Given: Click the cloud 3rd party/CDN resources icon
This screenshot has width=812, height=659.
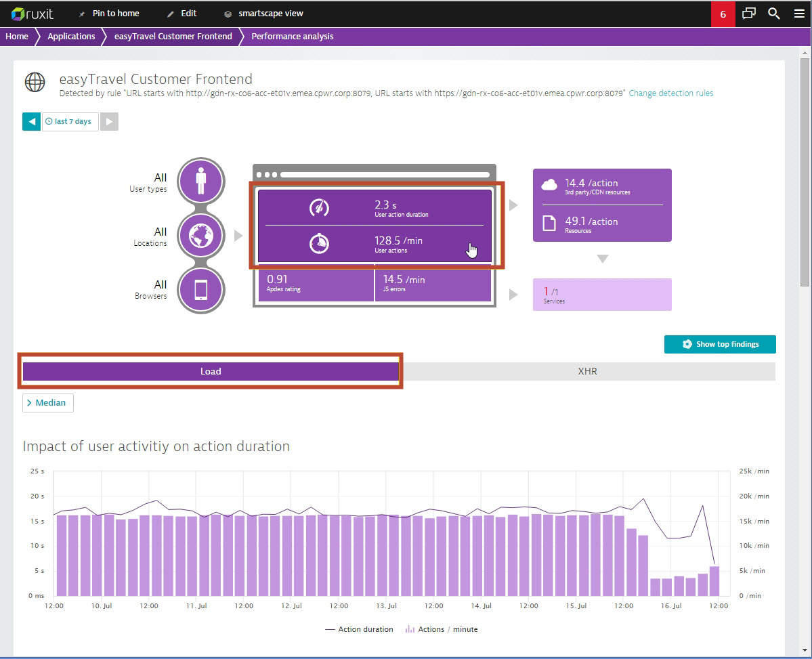Looking at the screenshot, I should click(x=549, y=184).
